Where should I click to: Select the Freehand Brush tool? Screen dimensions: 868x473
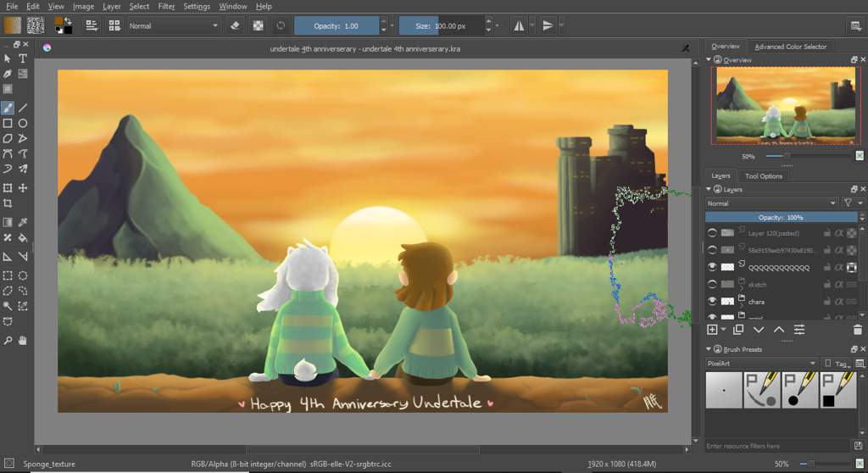pos(8,108)
